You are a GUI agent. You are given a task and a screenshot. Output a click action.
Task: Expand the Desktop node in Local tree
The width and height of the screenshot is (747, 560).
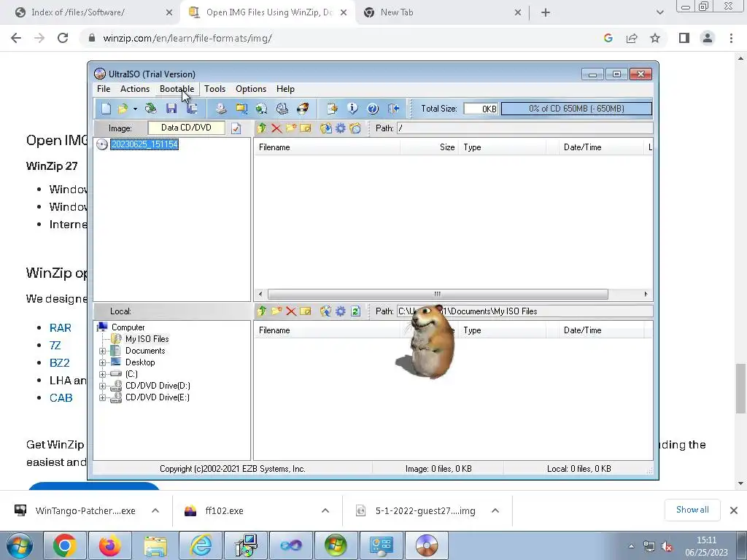[x=102, y=362]
